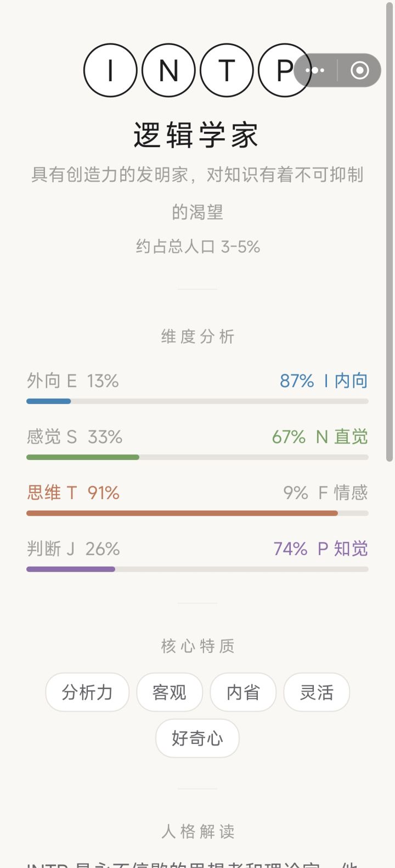Click the 思维 T 91% label

coord(73,492)
